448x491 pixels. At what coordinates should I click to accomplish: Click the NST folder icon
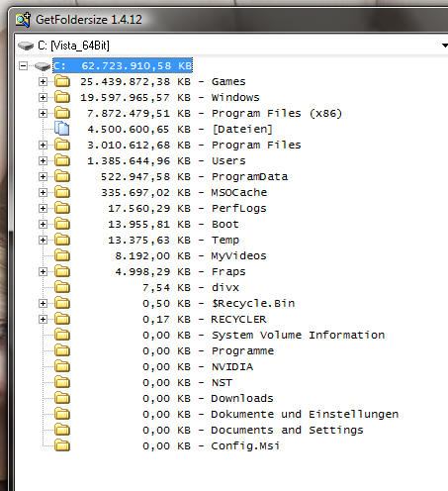[62, 382]
